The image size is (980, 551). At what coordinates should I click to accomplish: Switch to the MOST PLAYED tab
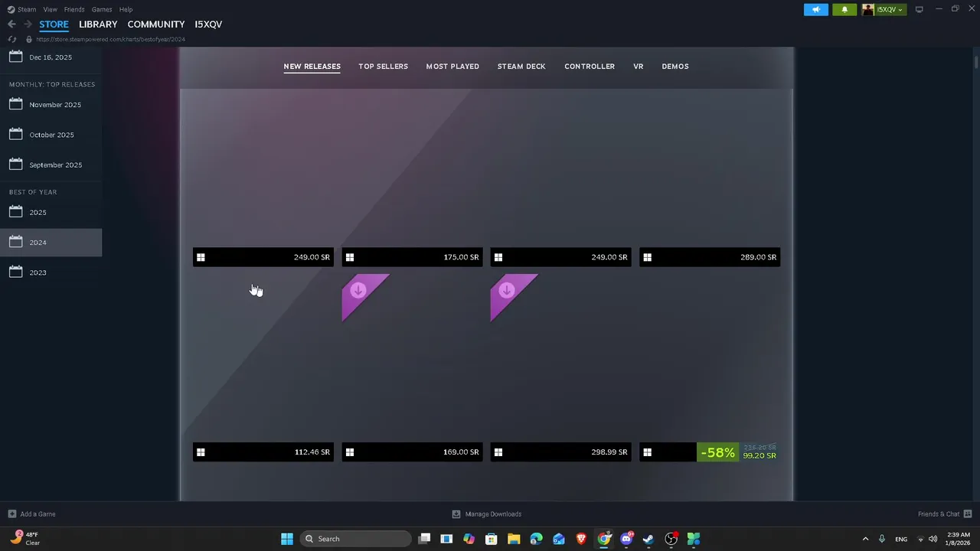coord(452,67)
